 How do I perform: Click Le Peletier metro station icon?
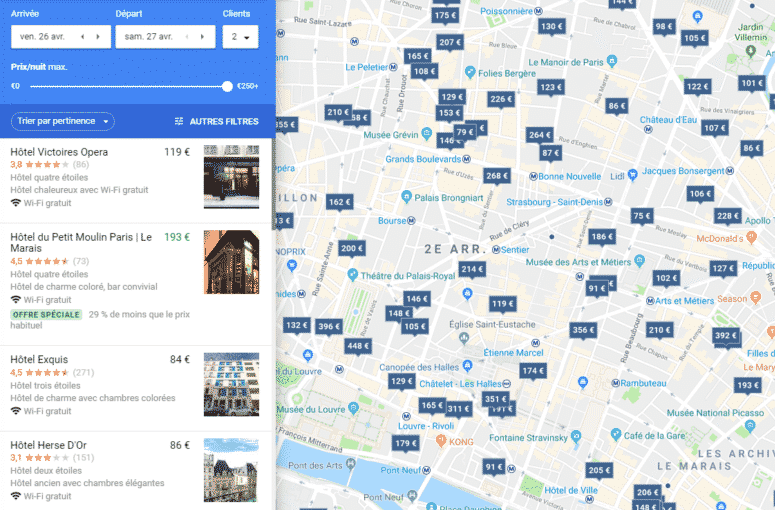(x=393, y=67)
